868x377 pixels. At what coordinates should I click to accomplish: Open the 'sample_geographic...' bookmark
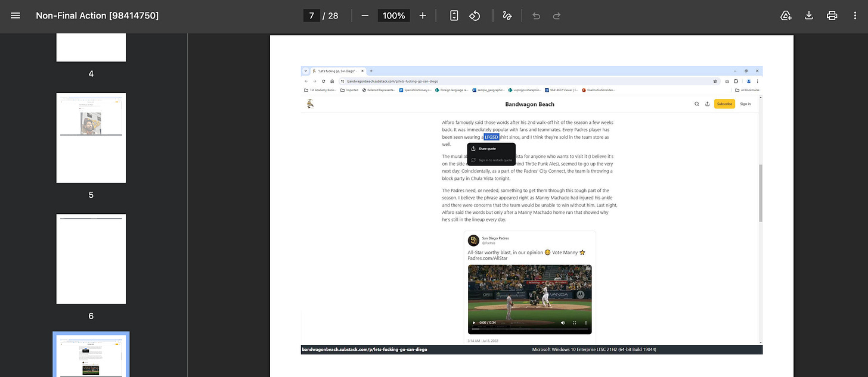pos(489,90)
